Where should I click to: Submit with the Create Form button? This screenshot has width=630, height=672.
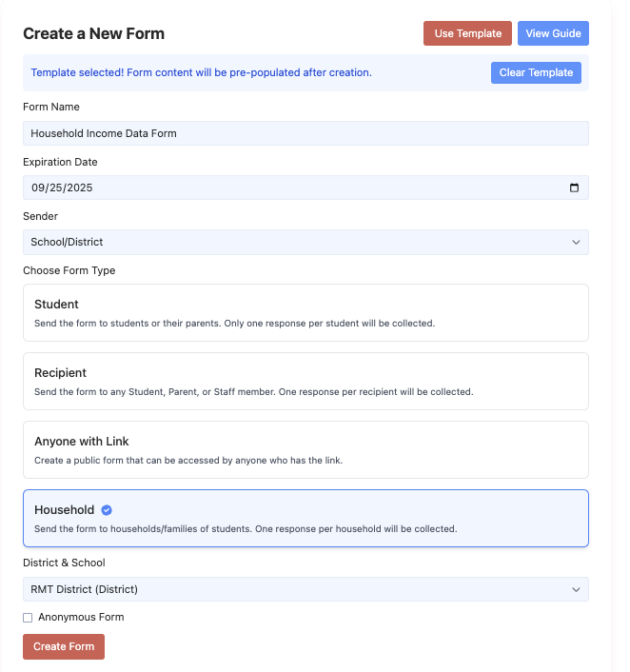[64, 646]
